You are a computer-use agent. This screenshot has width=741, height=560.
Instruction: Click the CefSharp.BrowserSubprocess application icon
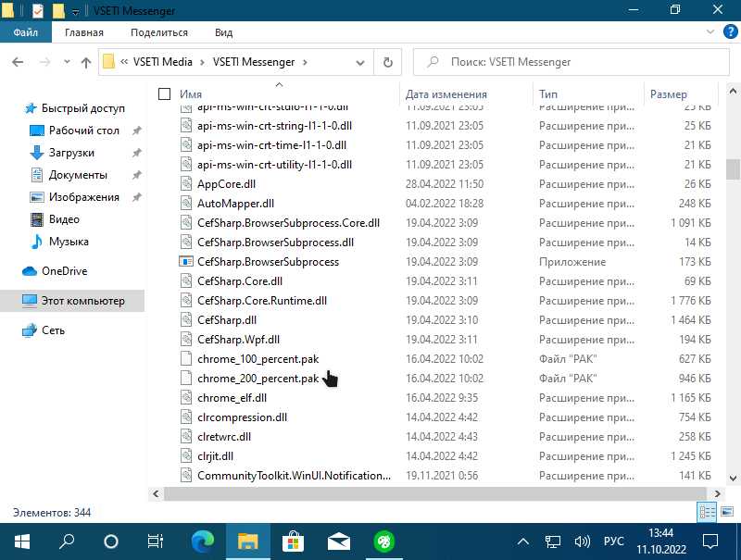coord(186,262)
